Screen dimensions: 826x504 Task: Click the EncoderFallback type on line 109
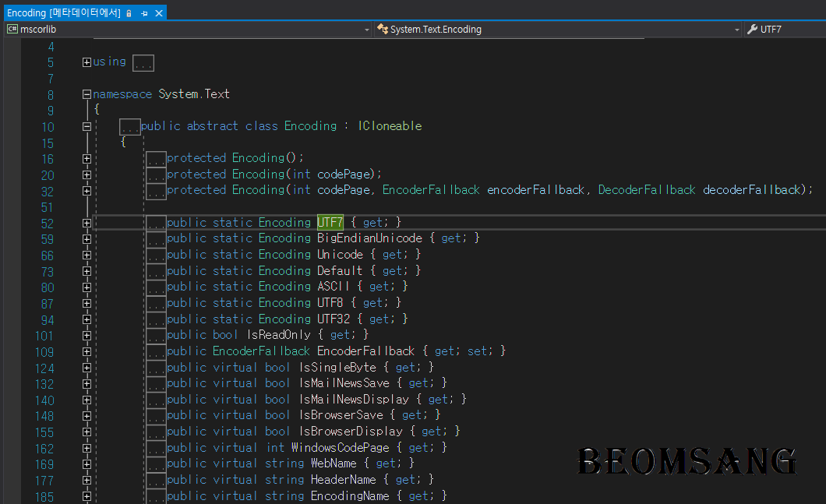[x=261, y=351]
